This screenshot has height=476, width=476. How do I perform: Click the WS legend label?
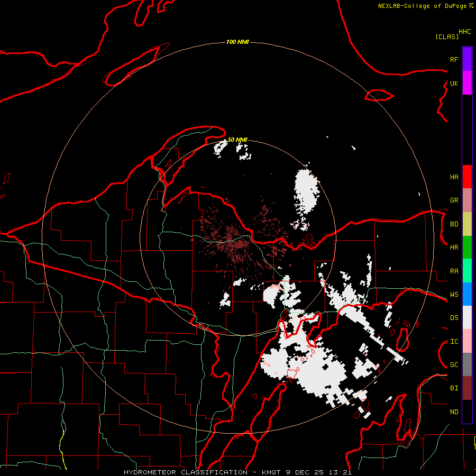[x=454, y=295]
